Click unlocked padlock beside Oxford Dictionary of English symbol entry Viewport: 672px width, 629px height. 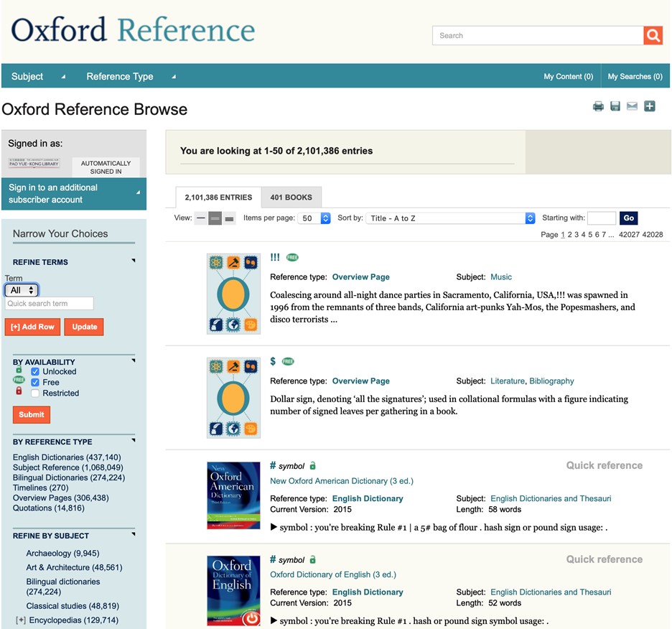click(313, 559)
